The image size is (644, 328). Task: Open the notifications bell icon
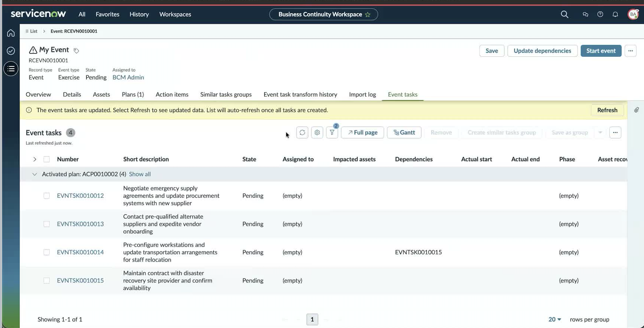coord(615,14)
